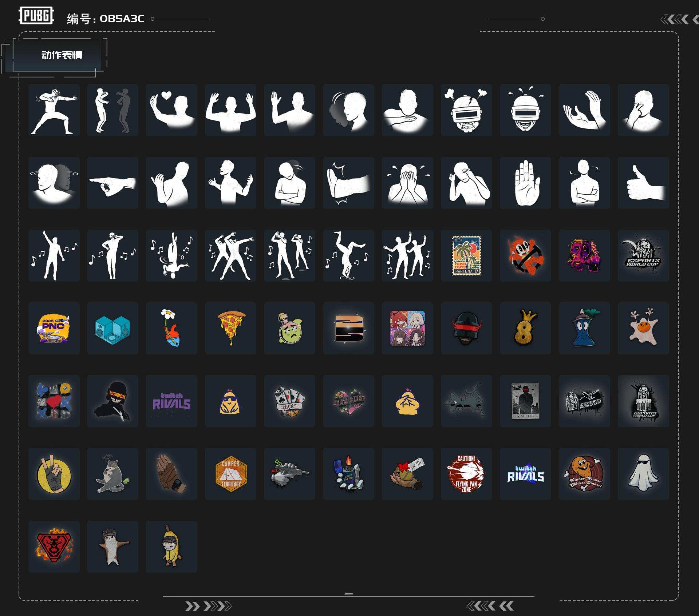The width and height of the screenshot is (699, 616).
Task: Open the 动作表情 tab
Action: pyautogui.click(x=62, y=55)
